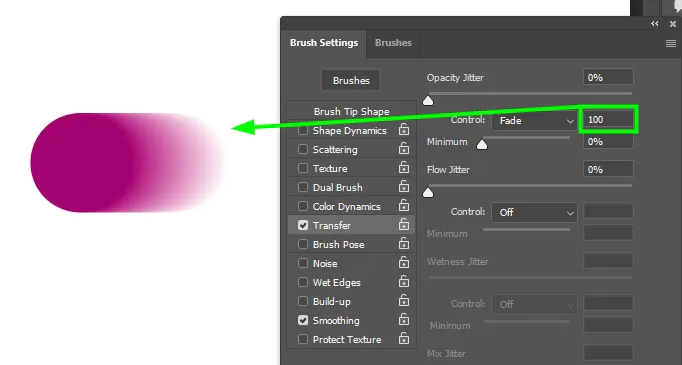Image resolution: width=682 pixels, height=365 pixels.
Task: Enable the Color Dynamics checkbox
Action: pos(303,206)
